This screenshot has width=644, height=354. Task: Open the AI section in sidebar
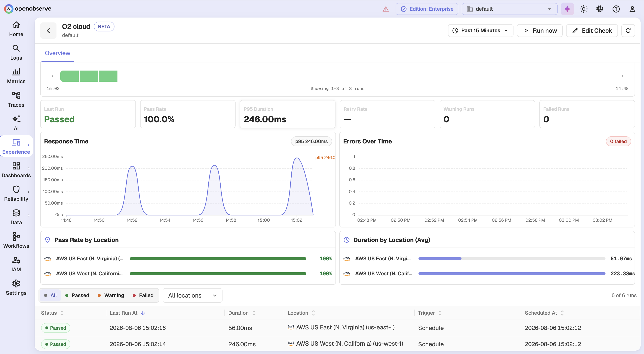(16, 123)
